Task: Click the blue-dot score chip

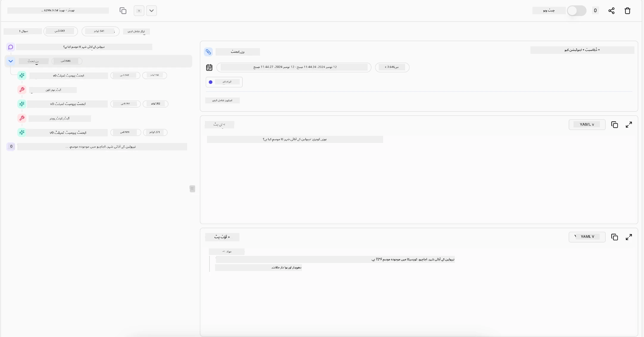Action: click(224, 82)
